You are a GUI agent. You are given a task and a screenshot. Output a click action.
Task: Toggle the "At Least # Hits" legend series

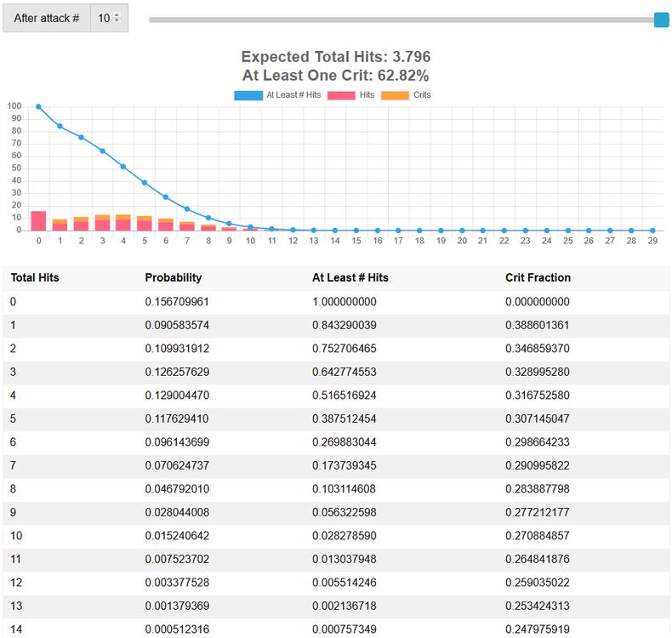277,95
